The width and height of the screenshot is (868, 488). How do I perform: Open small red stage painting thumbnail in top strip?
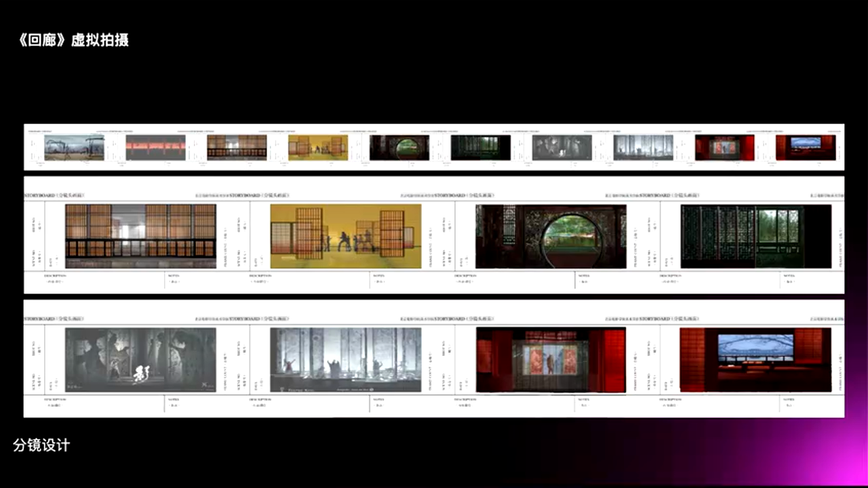click(724, 148)
